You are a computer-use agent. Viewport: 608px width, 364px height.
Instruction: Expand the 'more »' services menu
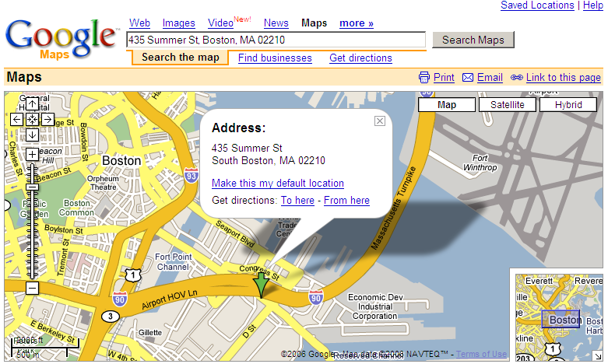click(356, 23)
